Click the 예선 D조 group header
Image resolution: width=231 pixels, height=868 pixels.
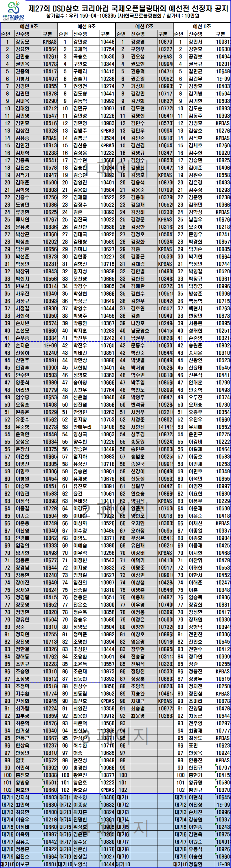pyautogui.click(x=202, y=26)
